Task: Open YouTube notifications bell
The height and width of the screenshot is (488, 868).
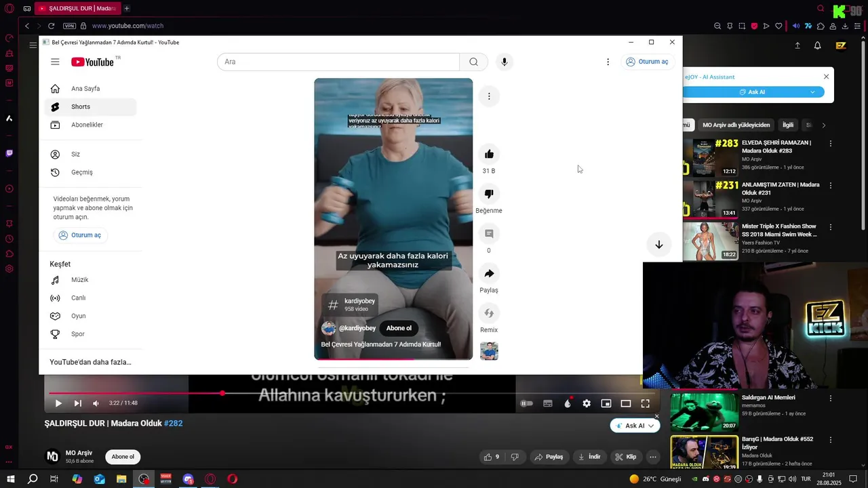Action: click(x=817, y=45)
